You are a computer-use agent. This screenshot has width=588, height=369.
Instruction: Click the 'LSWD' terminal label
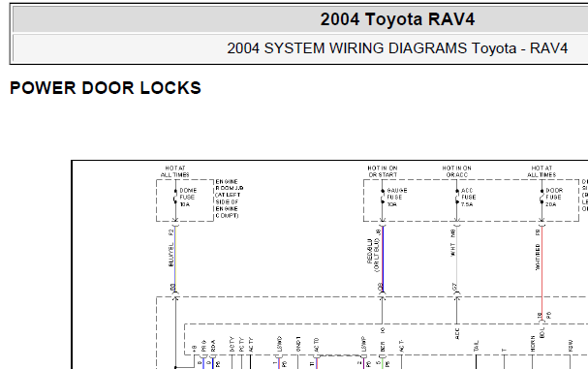pos(279,344)
